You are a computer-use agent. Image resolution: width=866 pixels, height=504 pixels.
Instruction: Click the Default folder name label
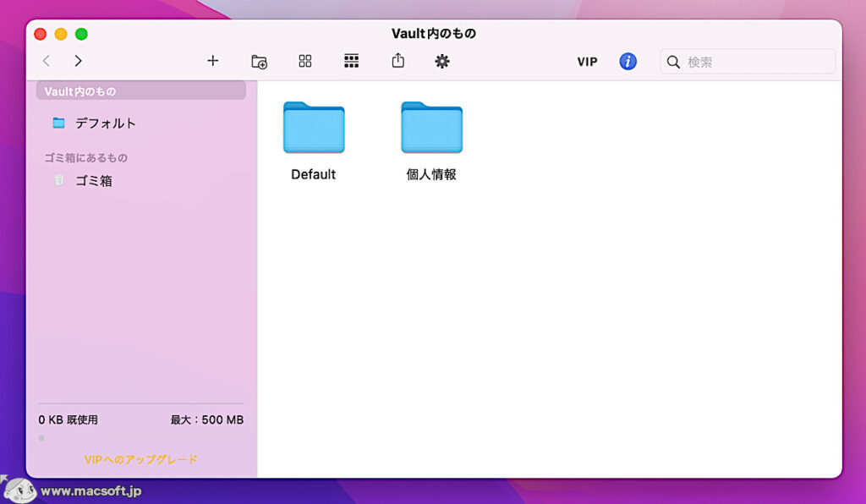[x=313, y=174]
